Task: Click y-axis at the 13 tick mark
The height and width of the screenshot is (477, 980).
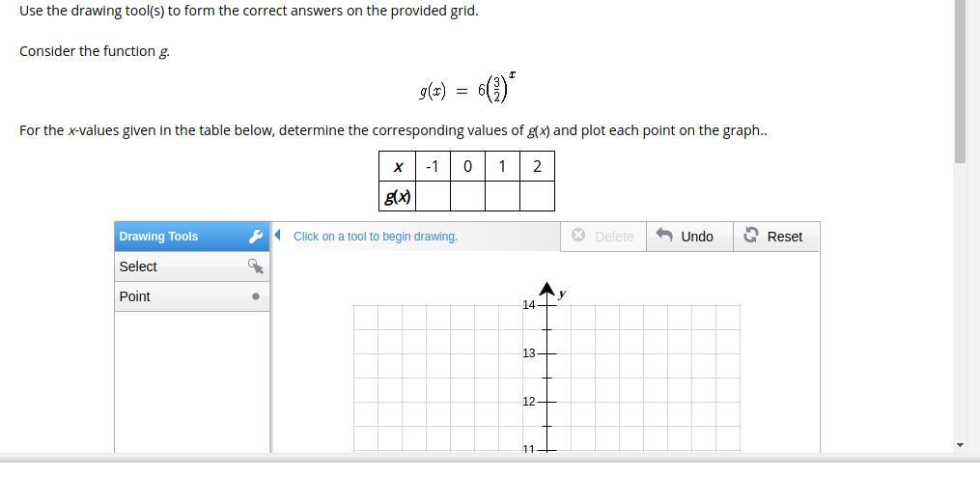Action: [546, 353]
